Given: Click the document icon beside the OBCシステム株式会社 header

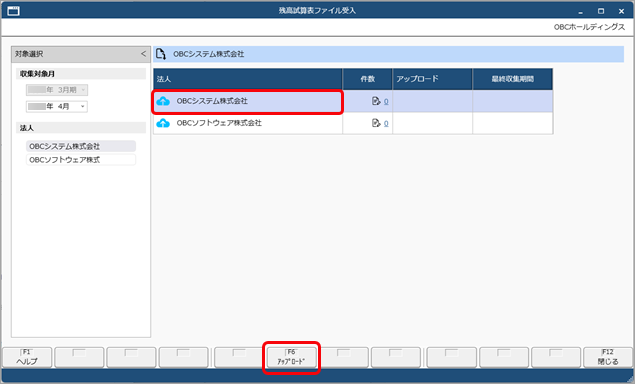Looking at the screenshot, I should point(161,54).
